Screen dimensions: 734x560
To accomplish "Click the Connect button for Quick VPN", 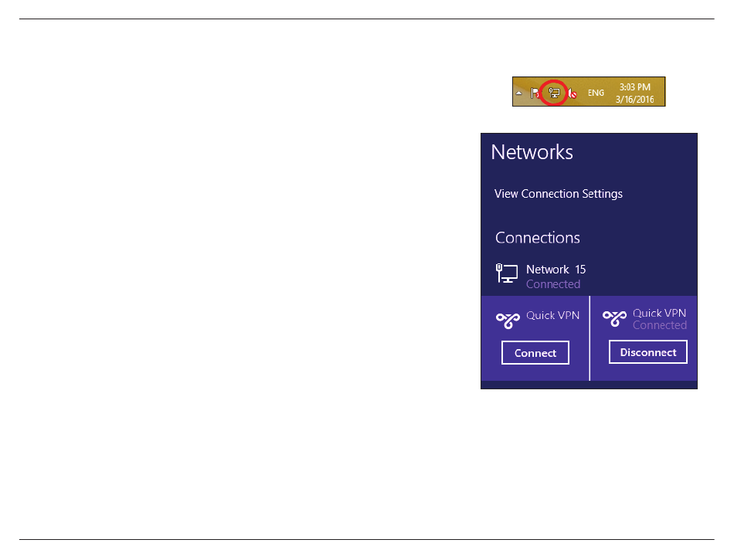I will tap(535, 353).
